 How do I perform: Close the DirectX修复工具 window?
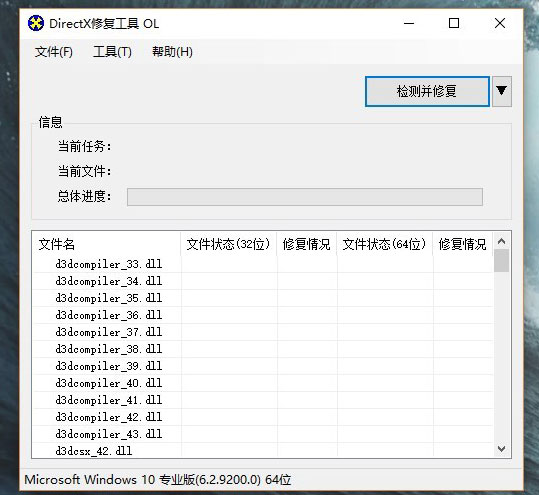pyautogui.click(x=500, y=23)
